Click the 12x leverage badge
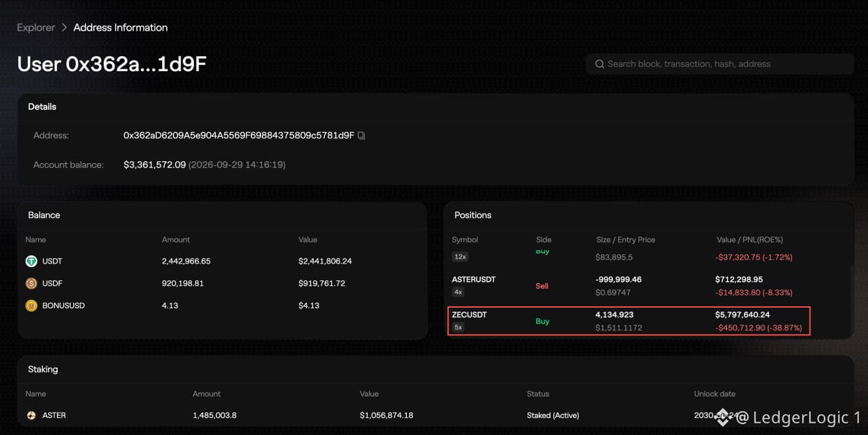This screenshot has height=435, width=868. tap(460, 257)
